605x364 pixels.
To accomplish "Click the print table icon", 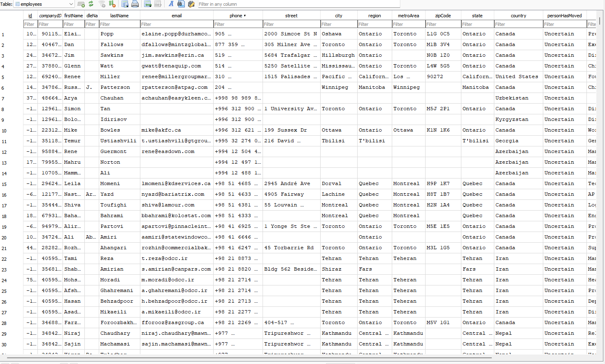I will [135, 4].
